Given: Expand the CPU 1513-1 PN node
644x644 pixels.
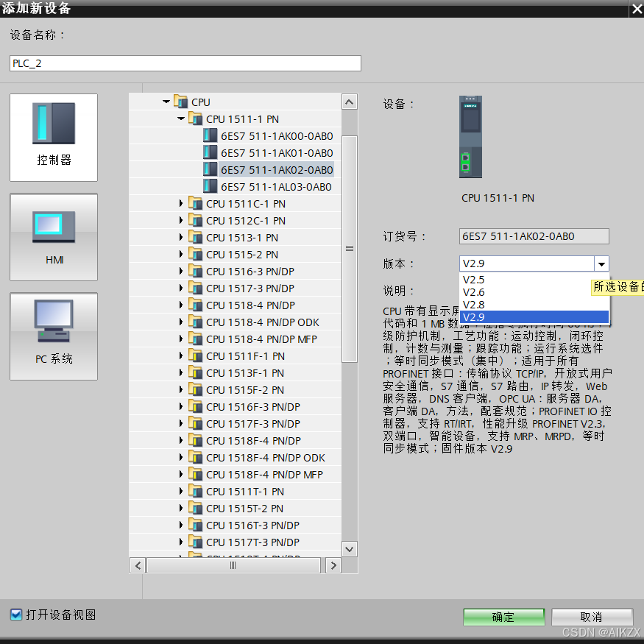Looking at the screenshot, I should pos(181,237).
